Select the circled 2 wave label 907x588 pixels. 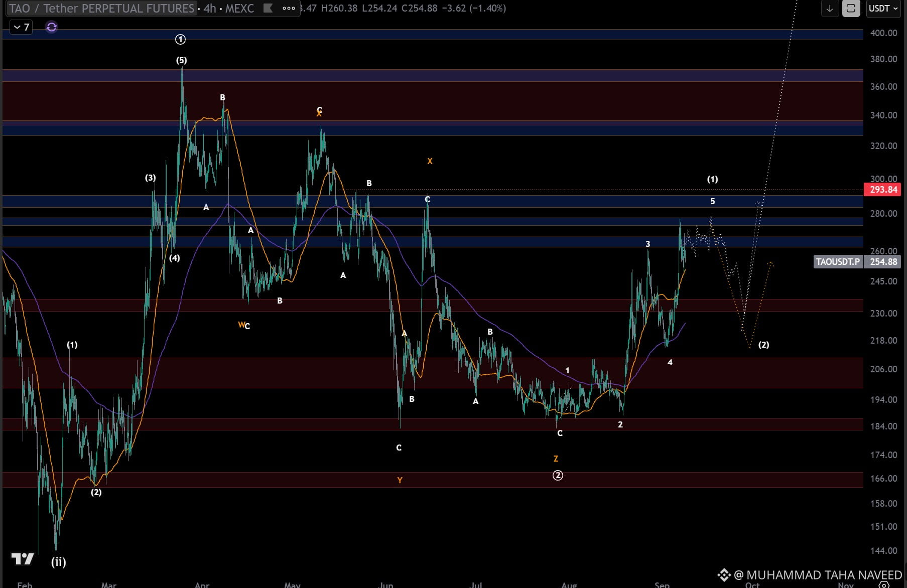[558, 475]
